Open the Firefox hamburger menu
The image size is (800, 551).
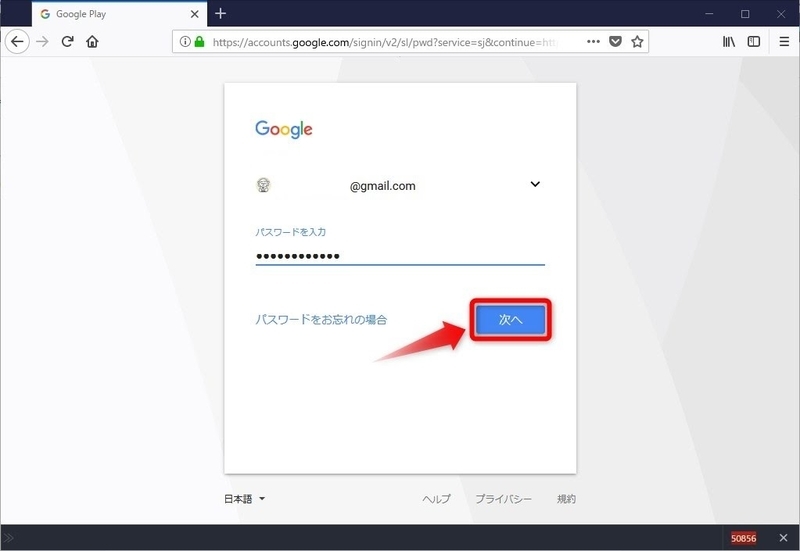784,42
